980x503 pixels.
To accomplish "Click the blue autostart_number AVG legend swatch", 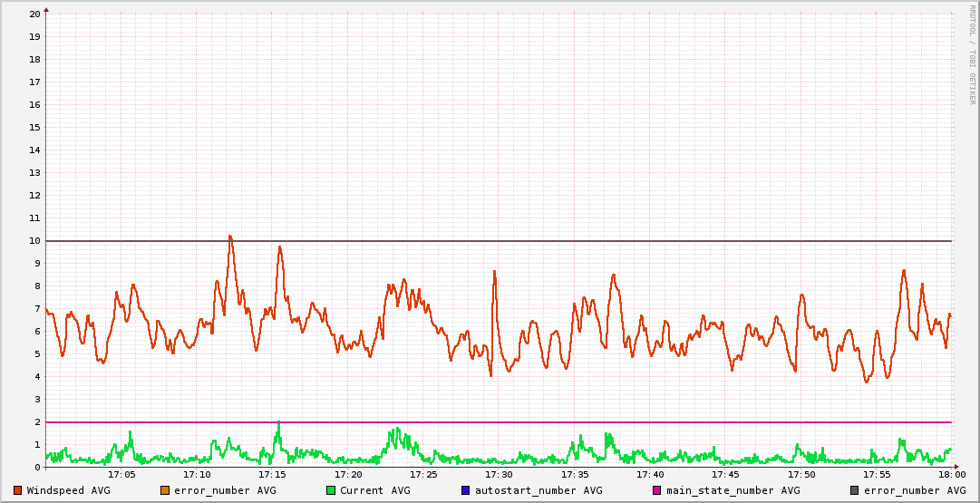I will point(466,490).
